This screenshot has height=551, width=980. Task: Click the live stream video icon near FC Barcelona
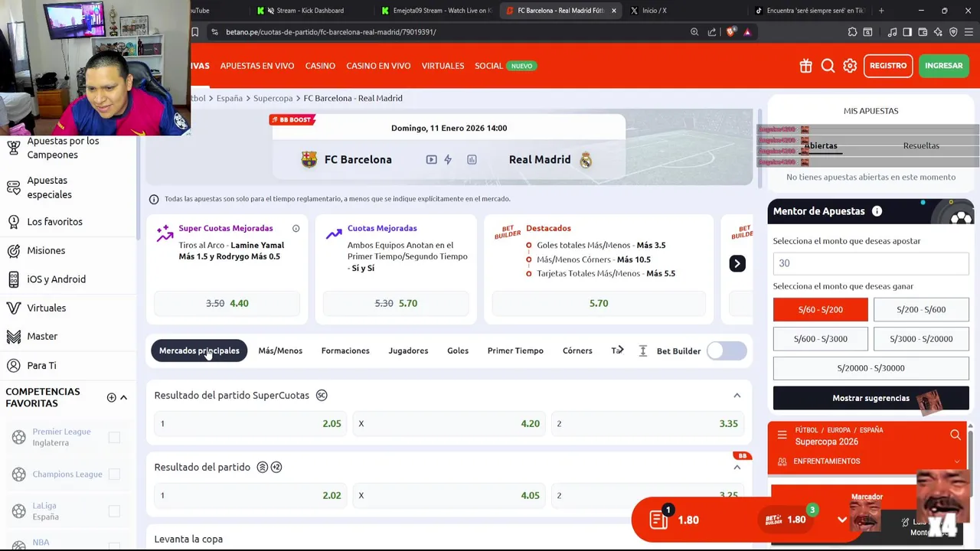click(431, 159)
